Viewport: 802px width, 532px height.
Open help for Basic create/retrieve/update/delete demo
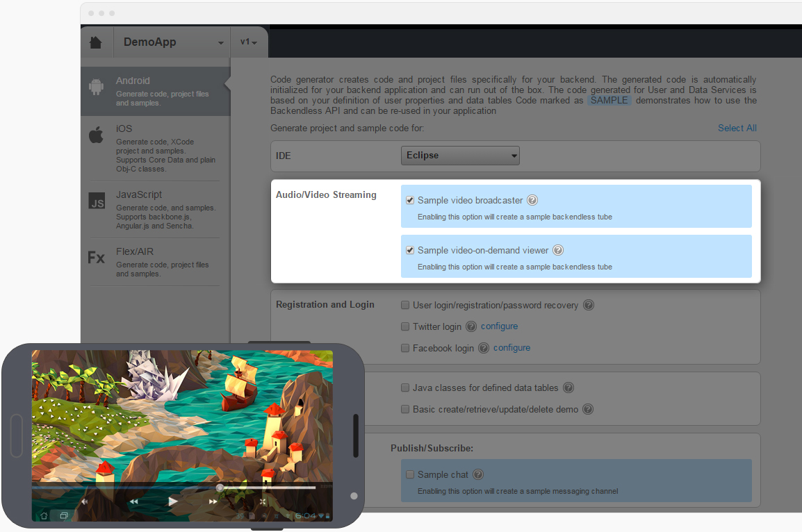[588, 409]
